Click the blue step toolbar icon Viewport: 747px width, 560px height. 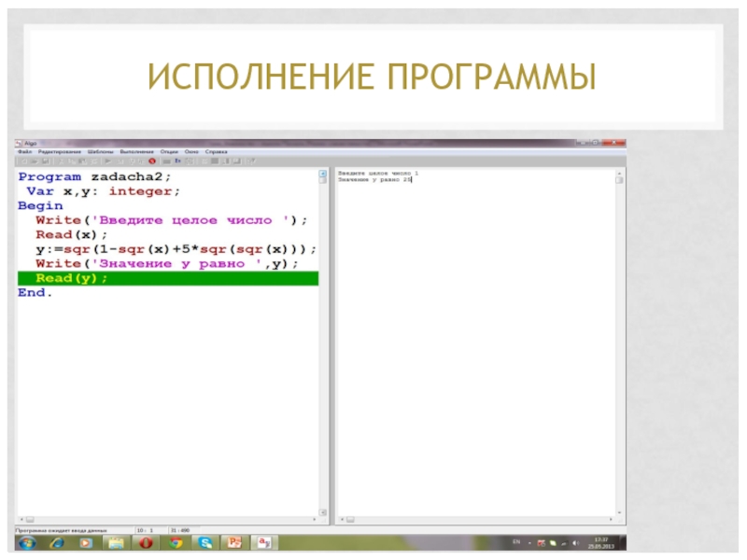pyautogui.click(x=177, y=161)
